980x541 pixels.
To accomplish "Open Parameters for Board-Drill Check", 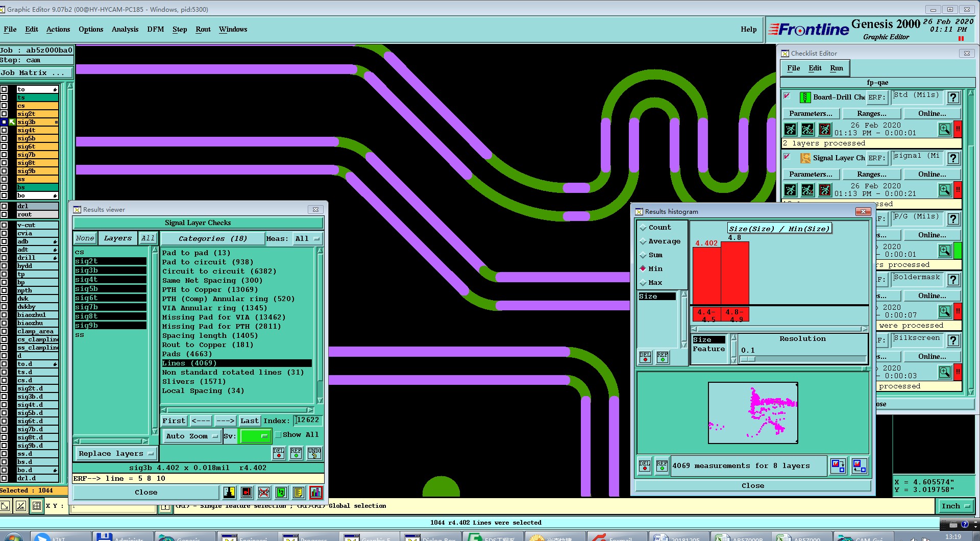I will [811, 113].
